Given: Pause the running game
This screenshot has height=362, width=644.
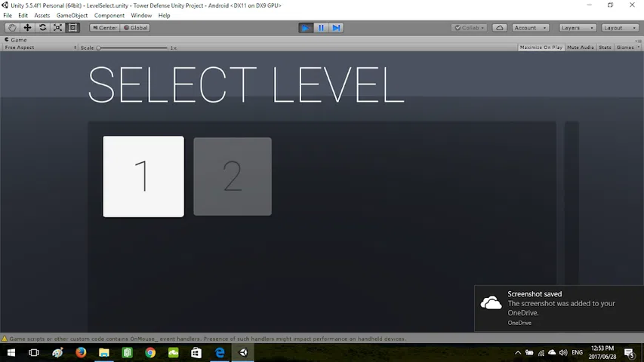Looking at the screenshot, I should [321, 28].
